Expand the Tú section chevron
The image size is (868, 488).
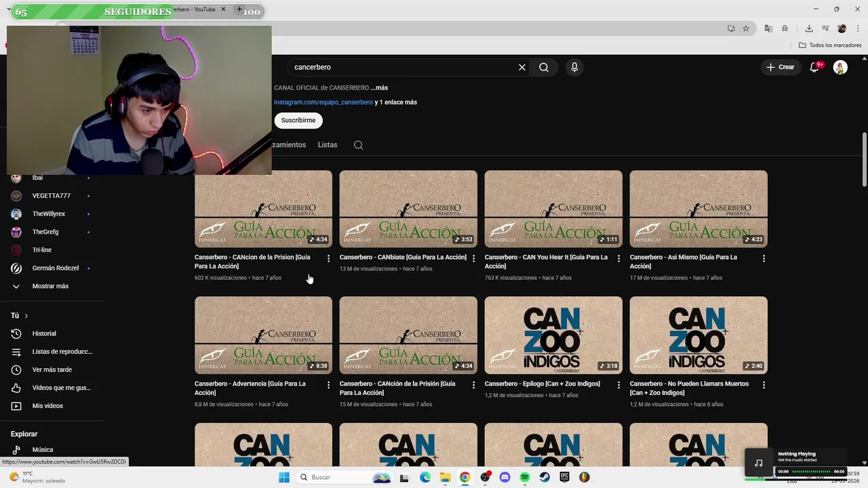pyautogui.click(x=26, y=316)
